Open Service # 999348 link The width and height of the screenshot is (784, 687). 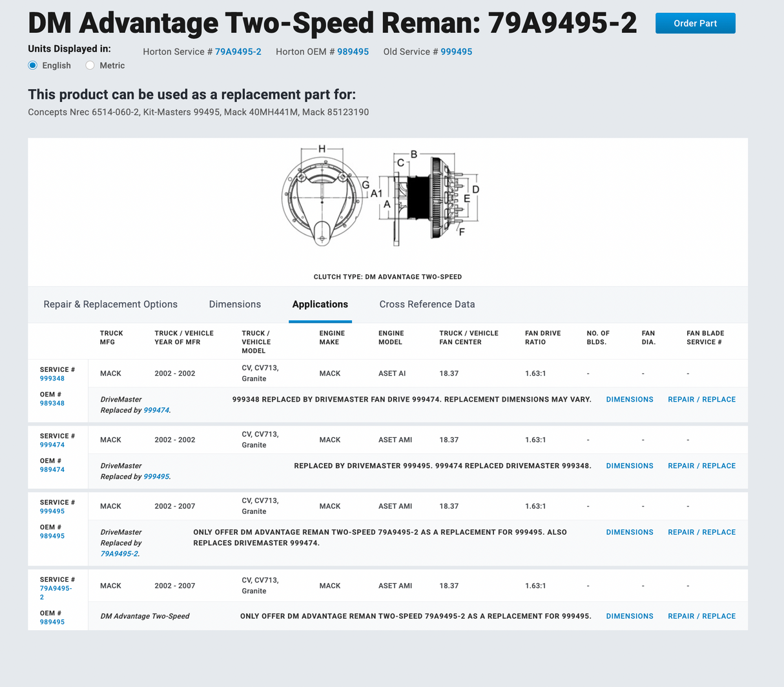tap(52, 378)
